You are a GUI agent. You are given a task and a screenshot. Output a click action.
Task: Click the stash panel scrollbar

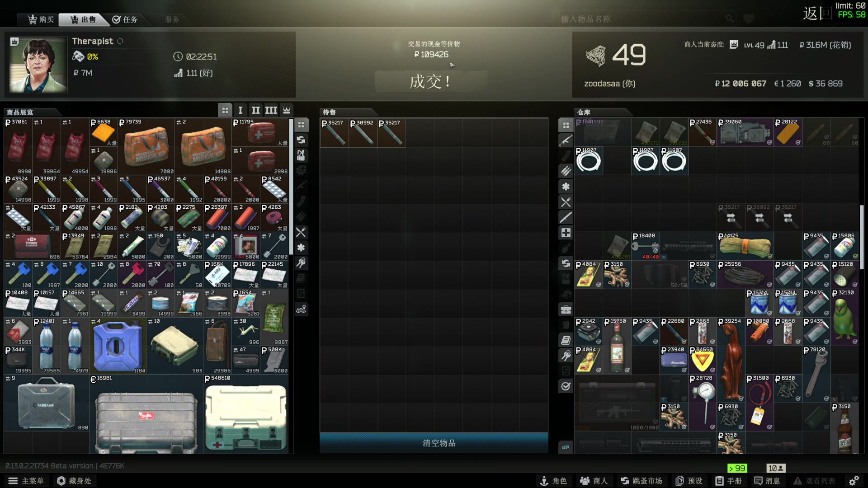click(862, 237)
